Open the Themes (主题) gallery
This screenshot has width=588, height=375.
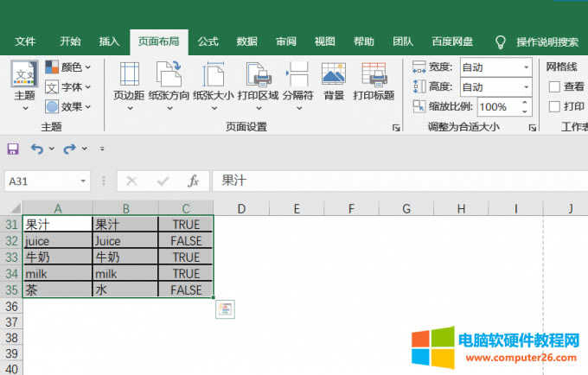24,83
